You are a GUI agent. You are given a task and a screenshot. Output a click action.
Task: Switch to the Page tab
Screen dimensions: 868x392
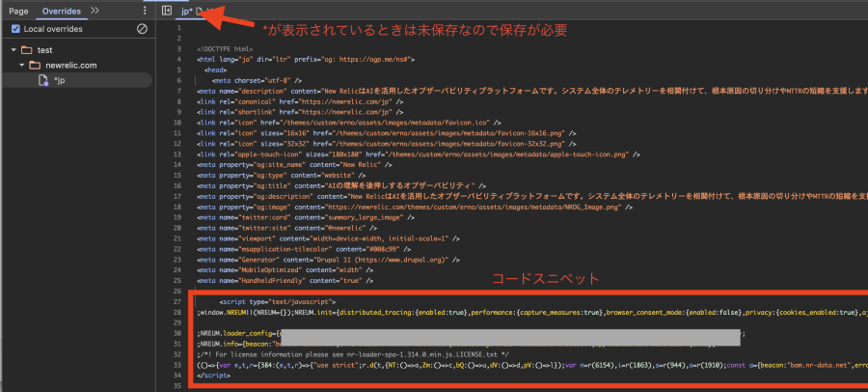click(x=18, y=11)
